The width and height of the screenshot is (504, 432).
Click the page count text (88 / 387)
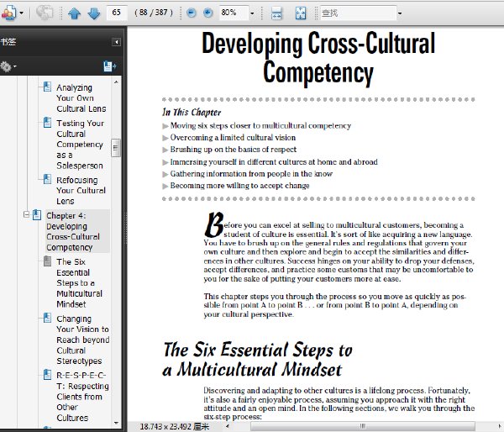point(154,13)
